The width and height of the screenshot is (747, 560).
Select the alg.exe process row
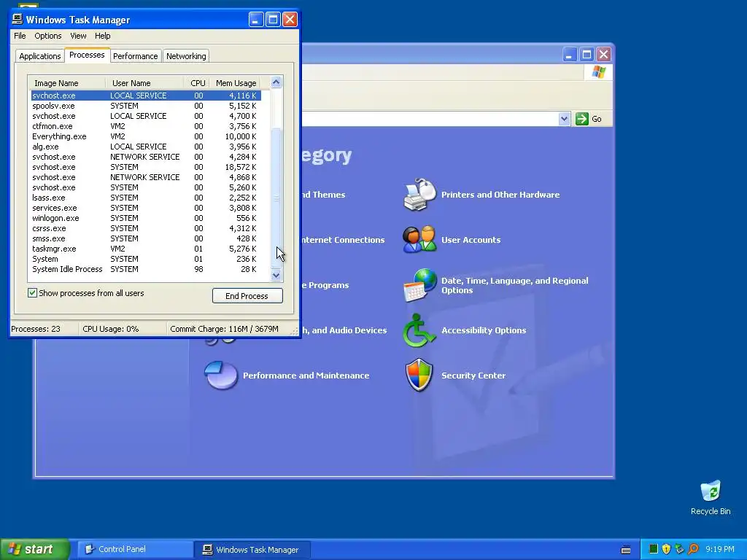pyautogui.click(x=146, y=147)
